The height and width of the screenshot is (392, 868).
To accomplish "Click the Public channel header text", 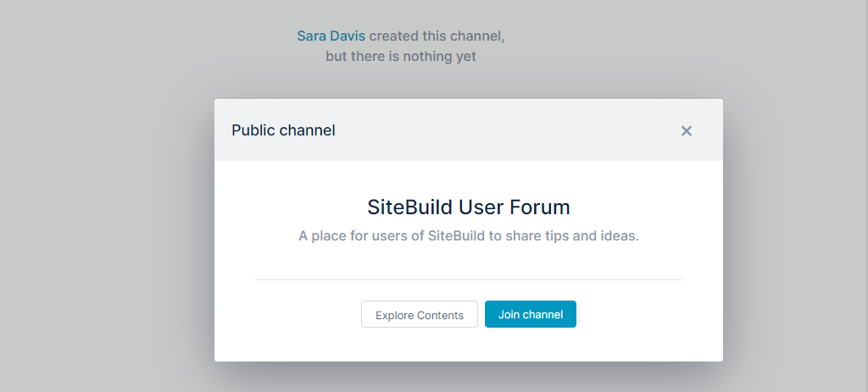I will click(x=283, y=130).
